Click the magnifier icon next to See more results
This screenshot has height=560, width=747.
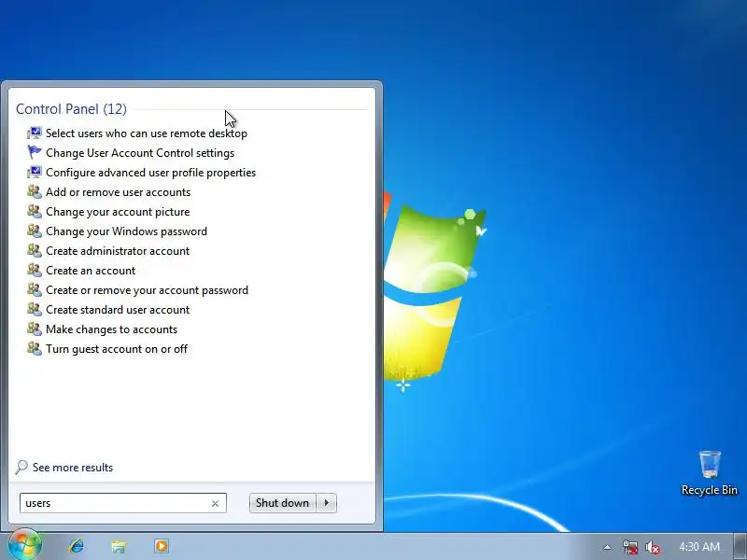[x=21, y=468]
